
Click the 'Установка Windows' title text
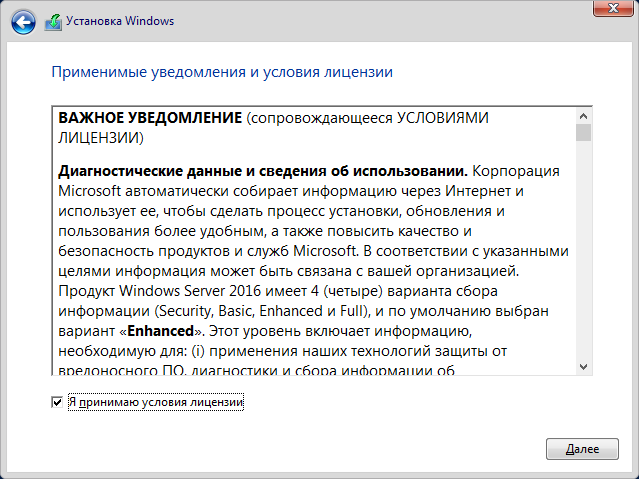(120, 21)
